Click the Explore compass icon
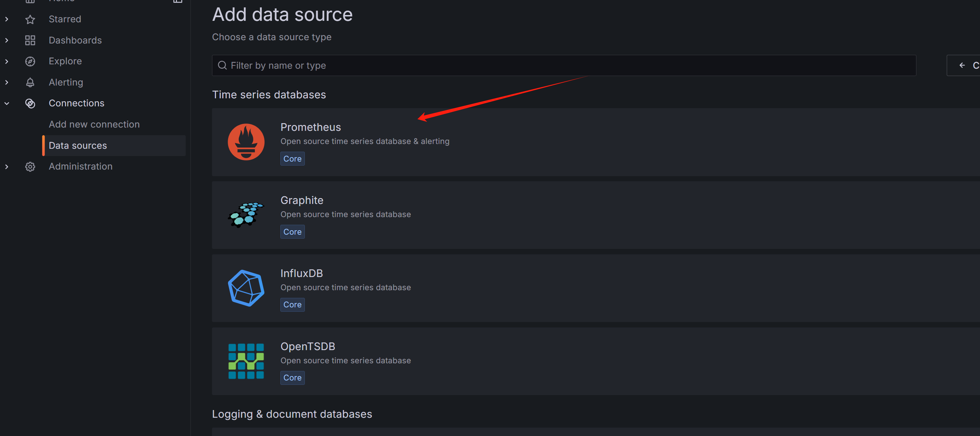980x436 pixels. (30, 61)
